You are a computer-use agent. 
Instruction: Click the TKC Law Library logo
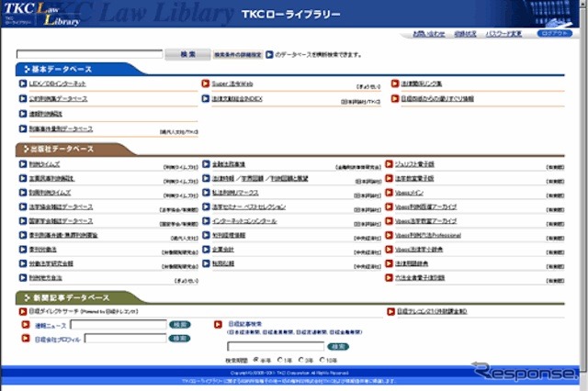click(42, 15)
